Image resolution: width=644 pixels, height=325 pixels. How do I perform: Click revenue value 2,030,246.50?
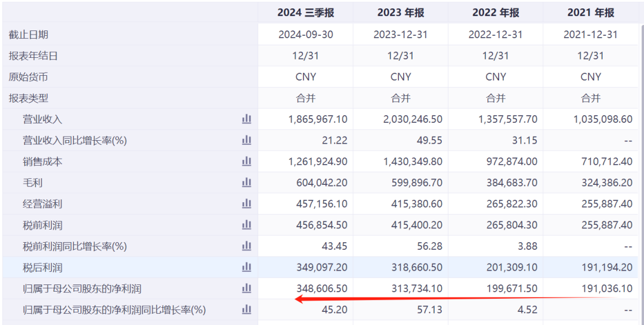point(413,119)
